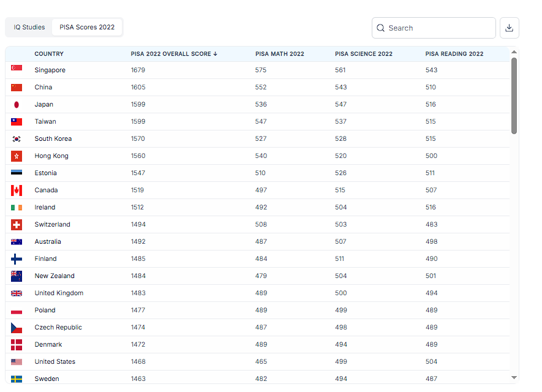Click the Czech Republic flag icon
This screenshot has width=542, height=392.
[17, 328]
